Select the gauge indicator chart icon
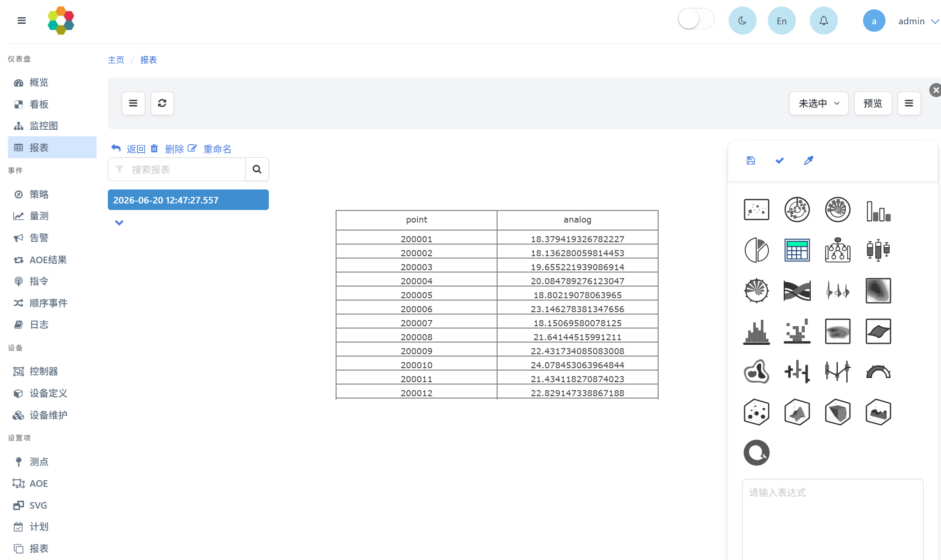The width and height of the screenshot is (941, 560). pyautogui.click(x=878, y=372)
